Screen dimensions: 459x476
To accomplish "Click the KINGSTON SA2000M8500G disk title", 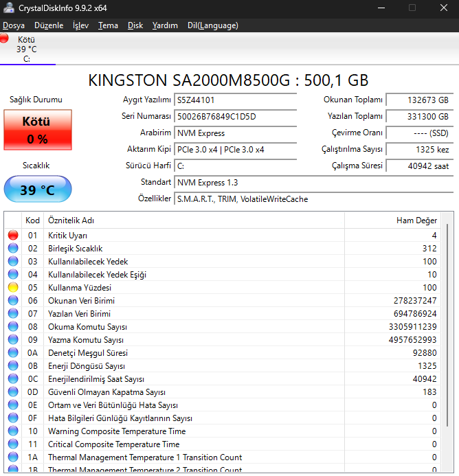I will point(228,80).
